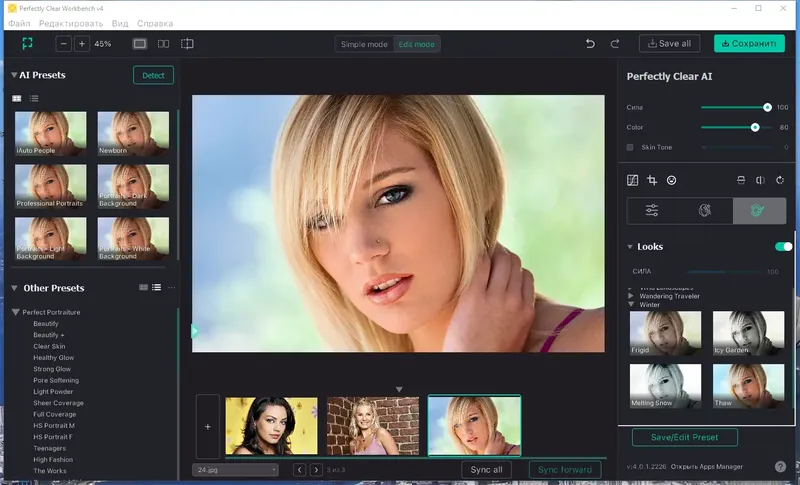Click the undo arrow icon
This screenshot has height=485, width=800.
pyautogui.click(x=590, y=44)
